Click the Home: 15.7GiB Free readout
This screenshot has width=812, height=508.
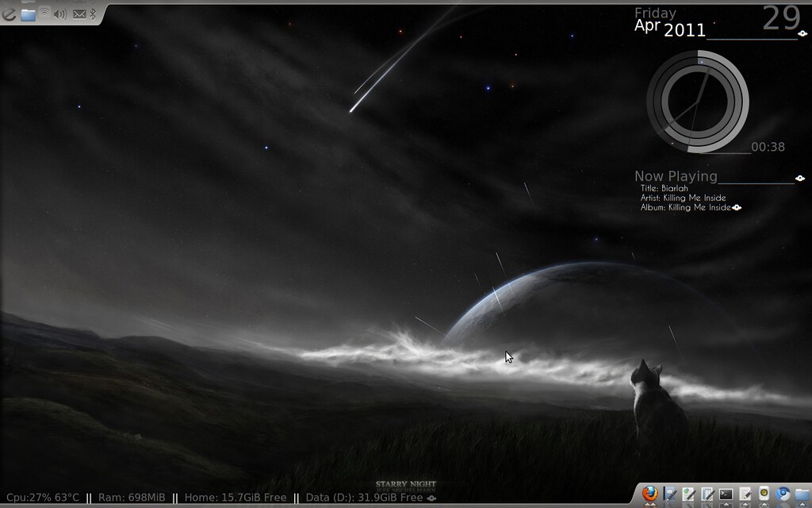coord(235,498)
